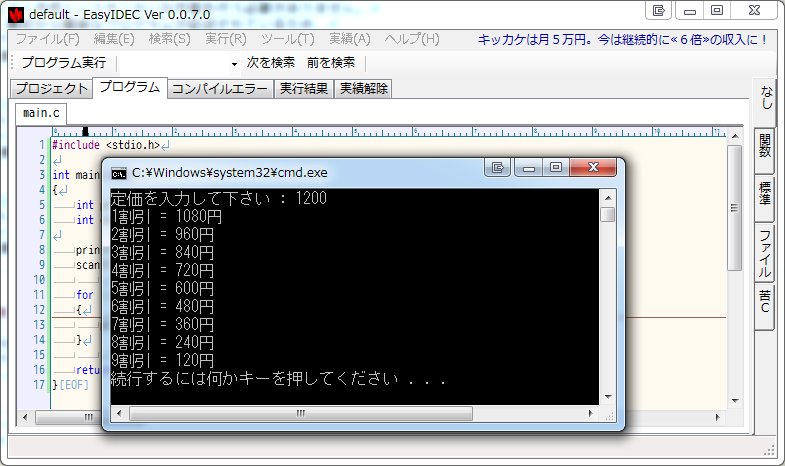Maximize the EasyIDEC window
Image resolution: width=785 pixels, height=466 pixels.
[x=717, y=10]
